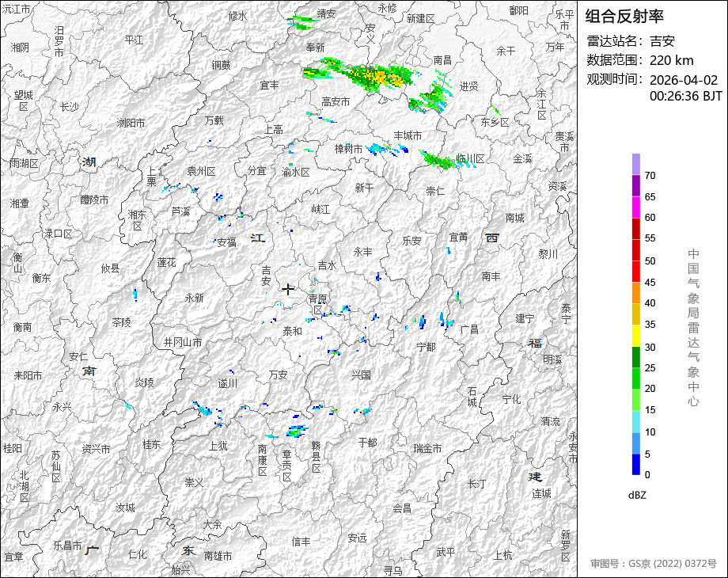The width and height of the screenshot is (728, 578).
Task: Click the 乐昌市 map label
Action: click(68, 546)
